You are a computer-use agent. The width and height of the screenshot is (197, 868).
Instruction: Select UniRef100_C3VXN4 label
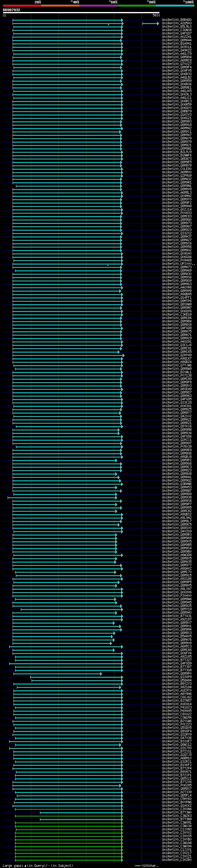point(177,809)
